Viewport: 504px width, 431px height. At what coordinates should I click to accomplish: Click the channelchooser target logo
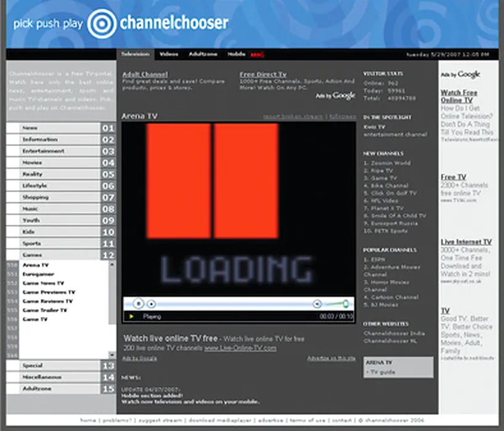tap(102, 24)
